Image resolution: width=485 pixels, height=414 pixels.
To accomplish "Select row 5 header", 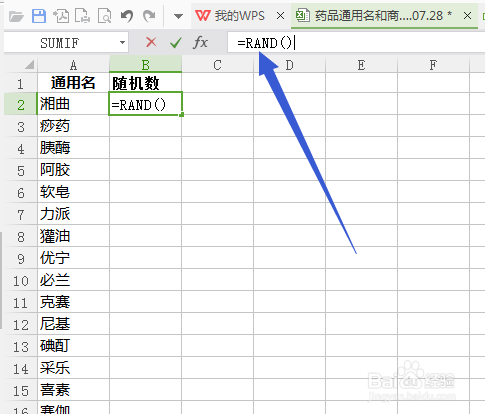I will (20, 171).
